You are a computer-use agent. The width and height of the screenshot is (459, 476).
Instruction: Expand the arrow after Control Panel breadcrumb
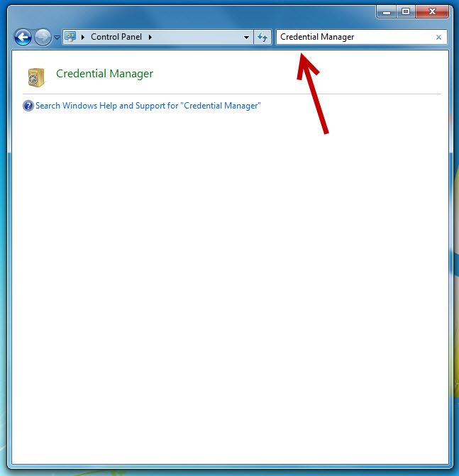click(x=150, y=37)
